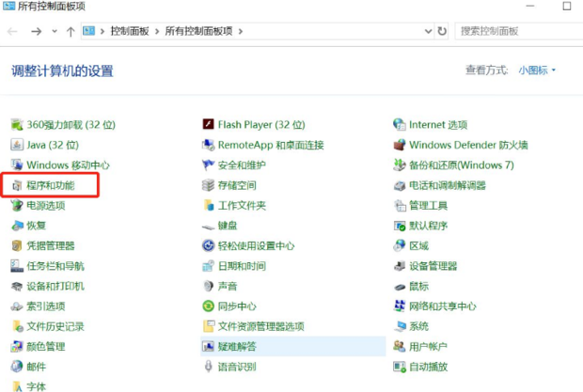583x392 pixels.
Task: Open the 小图标 view mode dropdown
Action: pyautogui.click(x=537, y=70)
